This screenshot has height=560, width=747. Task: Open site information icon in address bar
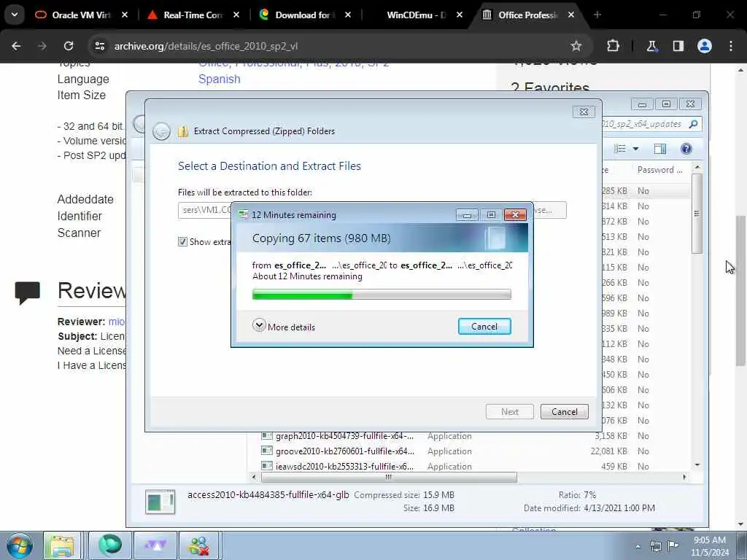click(99, 46)
